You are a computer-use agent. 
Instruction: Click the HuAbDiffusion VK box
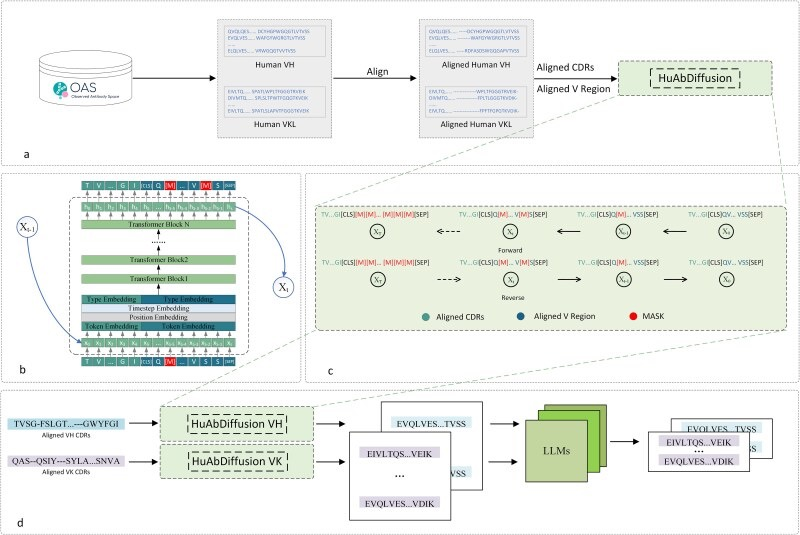tap(237, 461)
